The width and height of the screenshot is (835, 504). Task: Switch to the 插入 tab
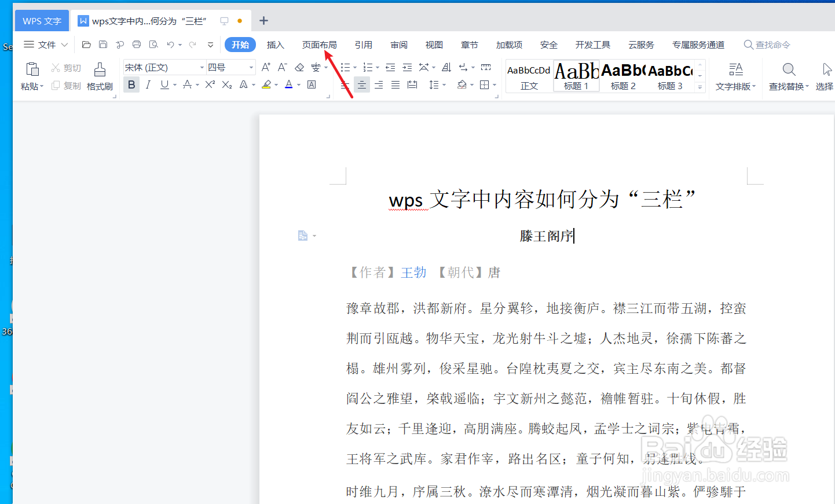[x=276, y=45]
